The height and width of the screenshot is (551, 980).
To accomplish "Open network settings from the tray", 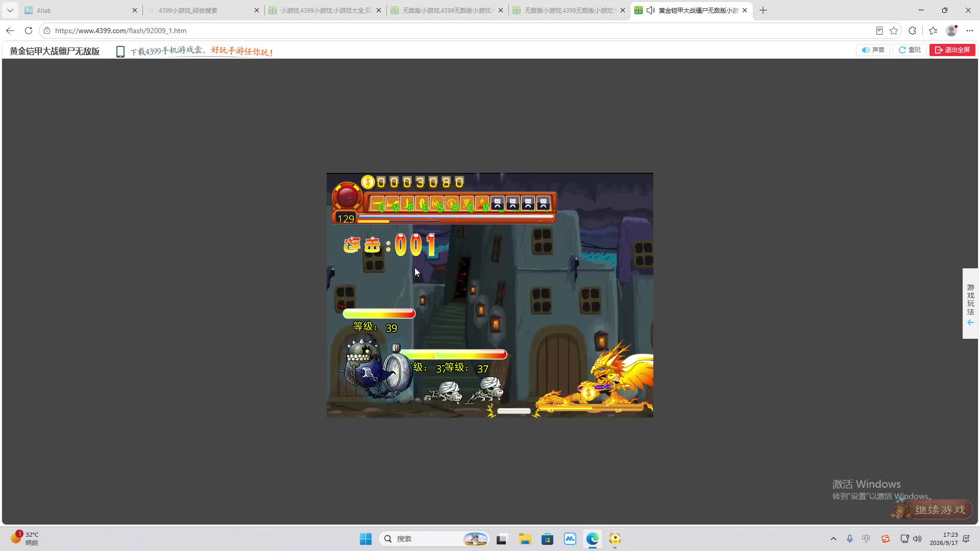I will (904, 539).
